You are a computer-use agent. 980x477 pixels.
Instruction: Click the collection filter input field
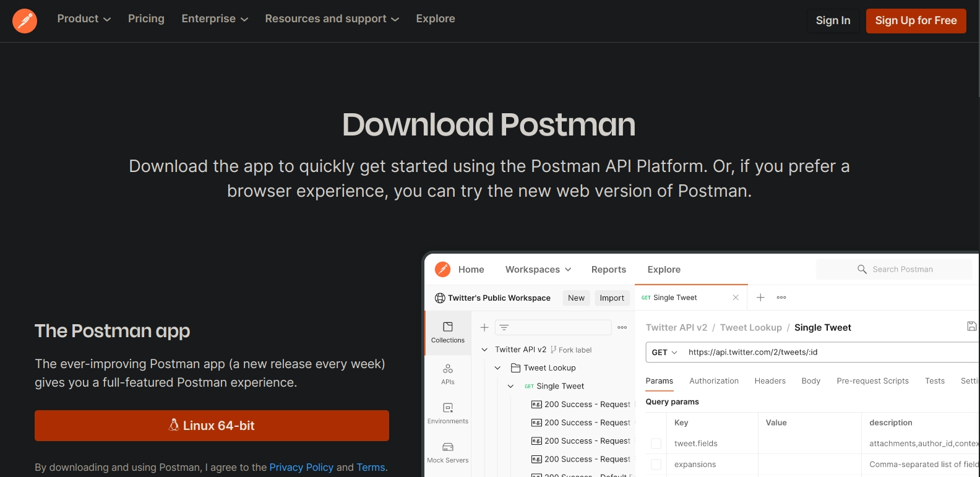click(x=553, y=327)
